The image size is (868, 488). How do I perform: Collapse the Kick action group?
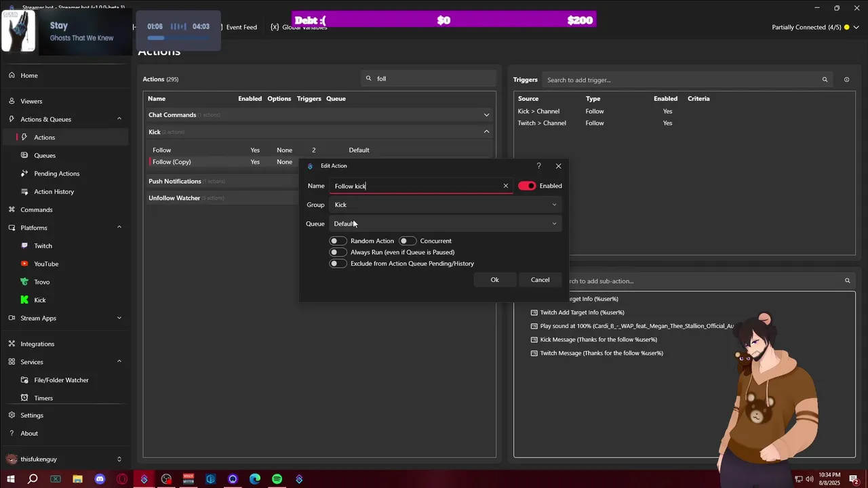(486, 131)
